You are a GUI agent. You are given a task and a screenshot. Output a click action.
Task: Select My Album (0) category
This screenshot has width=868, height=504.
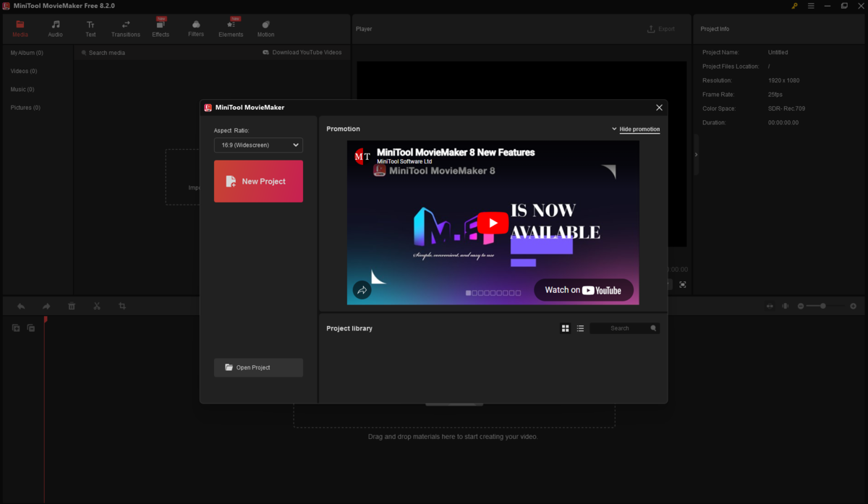pos(27,53)
